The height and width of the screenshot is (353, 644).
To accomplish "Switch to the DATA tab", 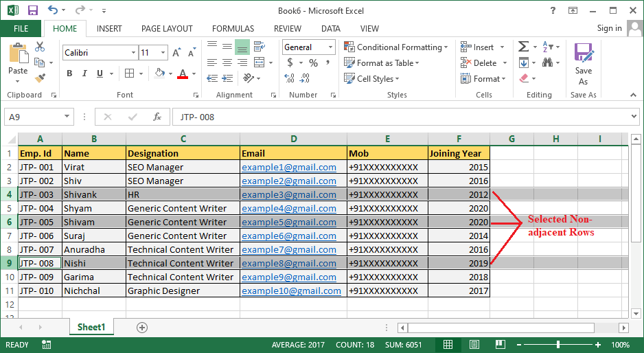I will tap(331, 28).
